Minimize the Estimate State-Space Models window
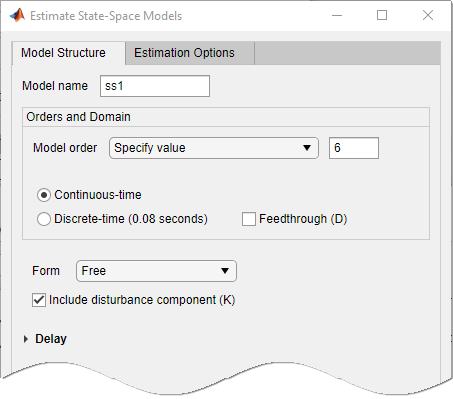 coord(337,15)
